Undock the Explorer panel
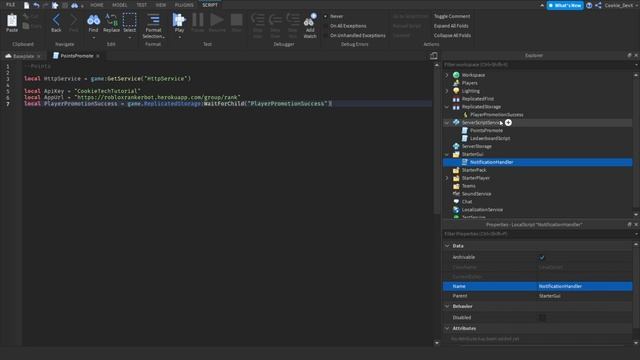The image size is (640, 360). click(x=629, y=56)
